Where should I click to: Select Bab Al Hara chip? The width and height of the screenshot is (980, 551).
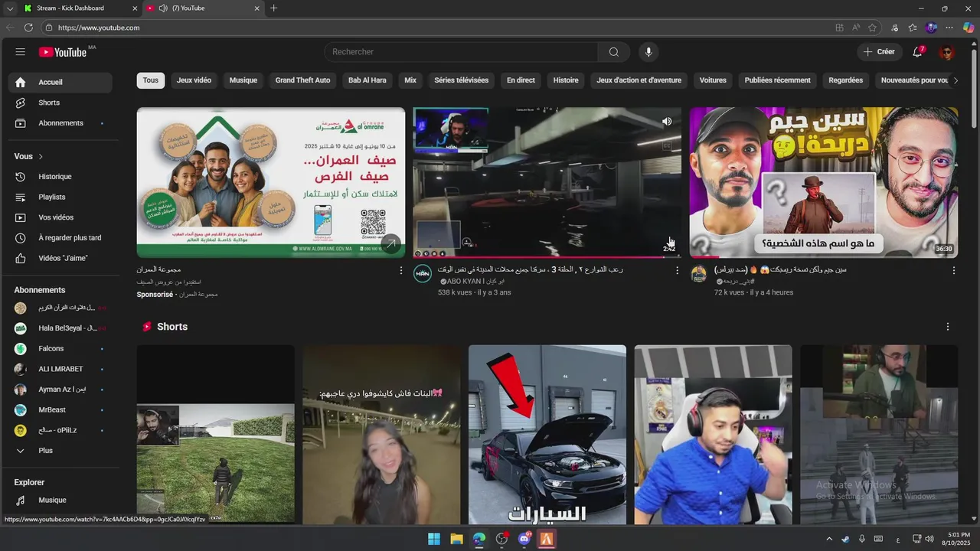pos(367,80)
